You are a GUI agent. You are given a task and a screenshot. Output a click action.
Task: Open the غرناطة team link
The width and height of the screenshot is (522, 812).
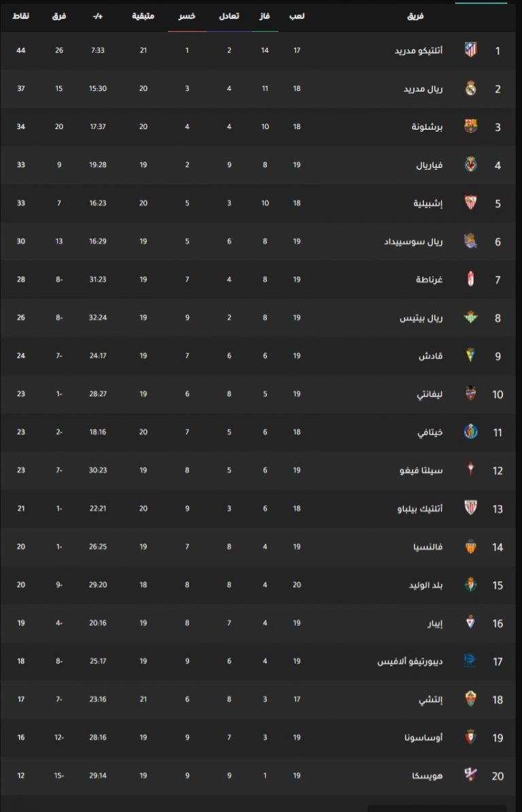[430, 280]
